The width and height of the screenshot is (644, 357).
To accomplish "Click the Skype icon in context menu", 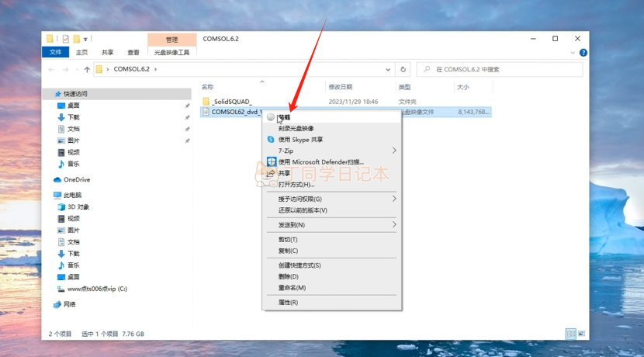I will point(271,140).
